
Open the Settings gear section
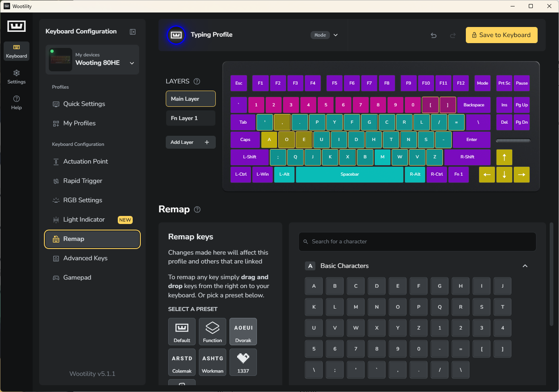[17, 77]
